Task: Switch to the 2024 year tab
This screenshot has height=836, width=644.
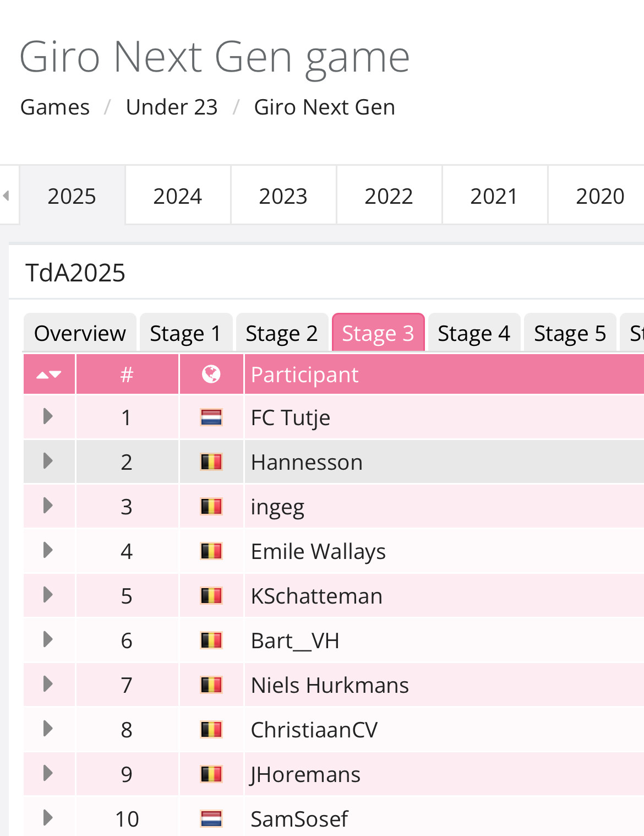Action: click(178, 196)
